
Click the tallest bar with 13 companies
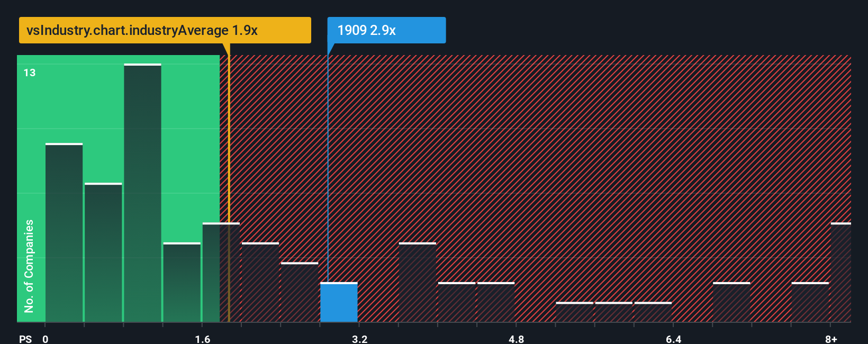point(142,193)
